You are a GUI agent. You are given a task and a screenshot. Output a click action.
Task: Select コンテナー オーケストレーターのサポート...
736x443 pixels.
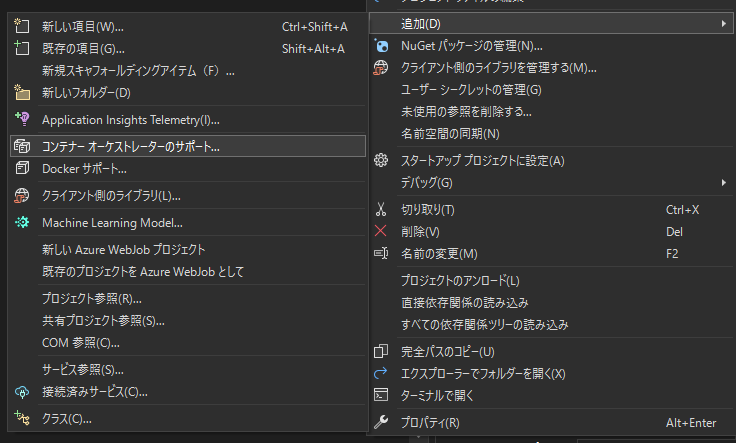click(x=188, y=146)
